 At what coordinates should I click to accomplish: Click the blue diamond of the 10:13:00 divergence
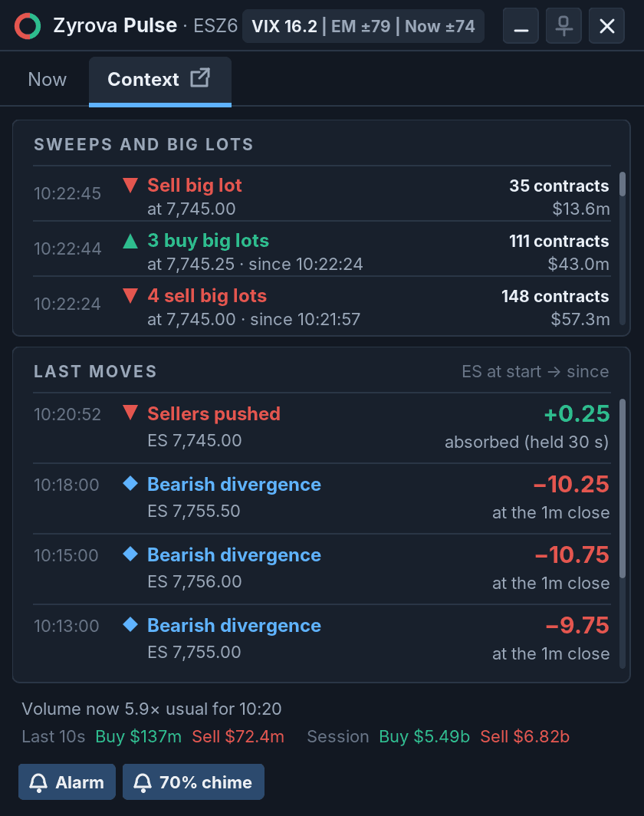(x=130, y=624)
